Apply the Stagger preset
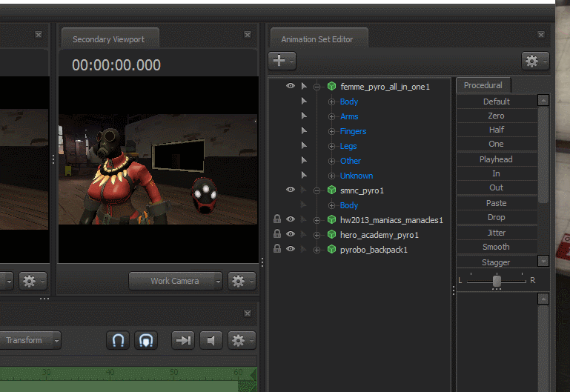The image size is (570, 392). 497,262
